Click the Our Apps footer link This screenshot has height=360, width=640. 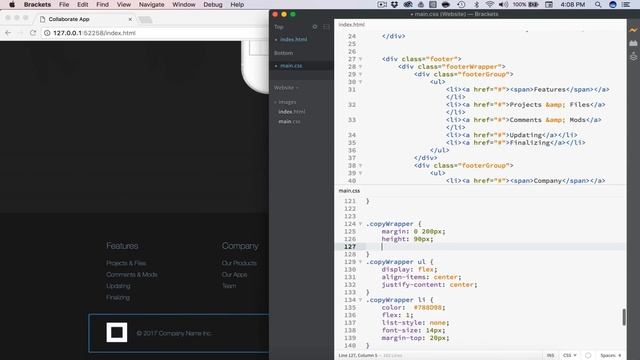(x=235, y=275)
